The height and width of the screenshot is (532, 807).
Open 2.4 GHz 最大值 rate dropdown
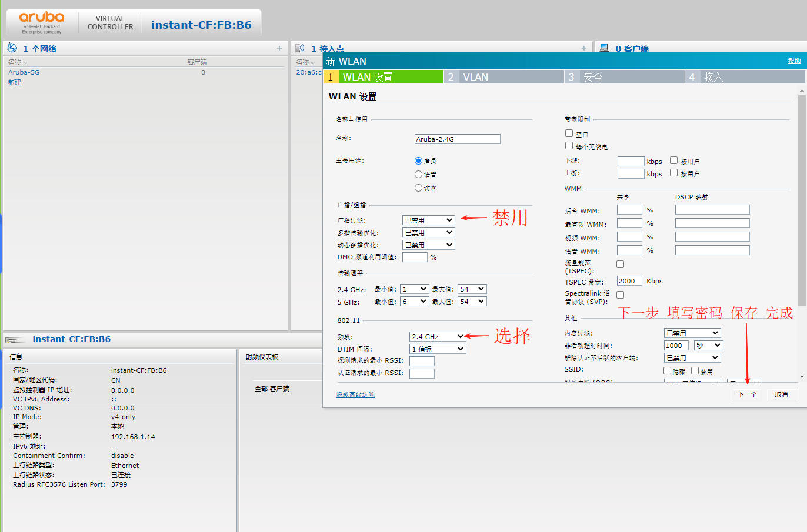[472, 289]
